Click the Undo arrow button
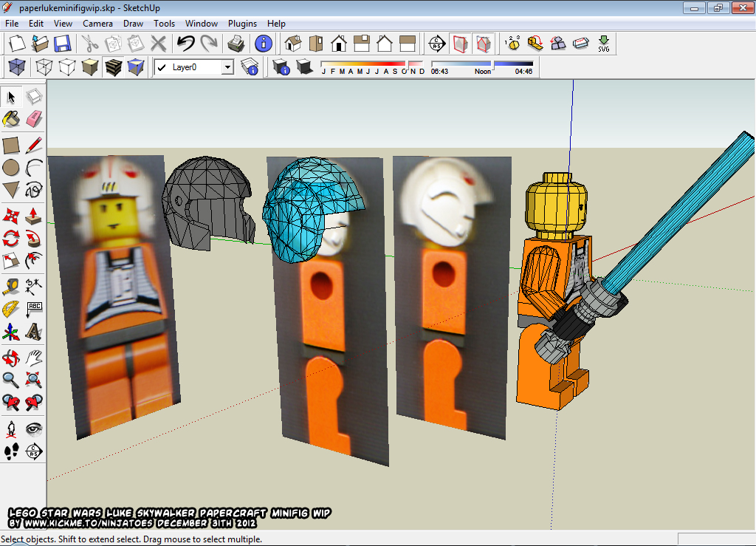 [x=185, y=44]
